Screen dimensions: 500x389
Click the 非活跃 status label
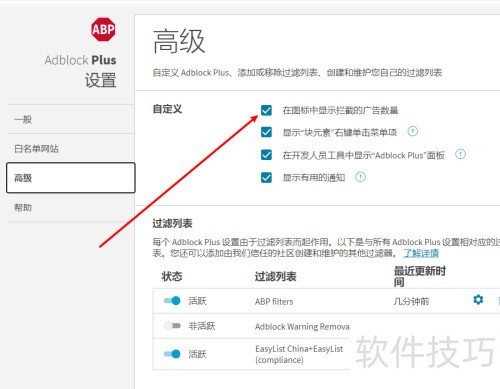(202, 326)
